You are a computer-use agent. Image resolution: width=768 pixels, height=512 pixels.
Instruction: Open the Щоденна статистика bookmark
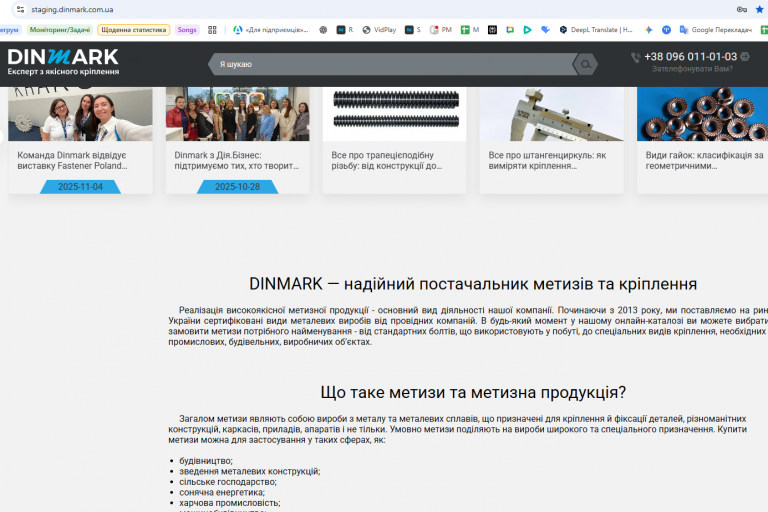tap(134, 30)
